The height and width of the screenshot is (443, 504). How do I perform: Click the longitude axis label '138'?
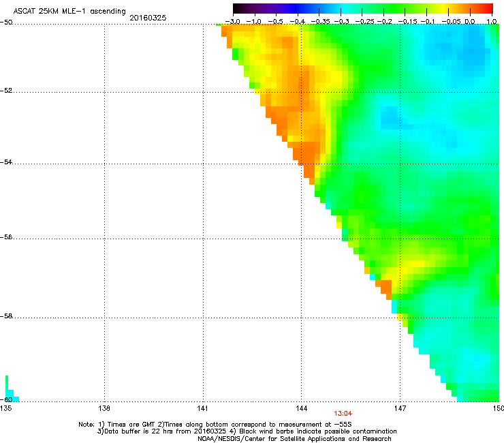(x=104, y=408)
